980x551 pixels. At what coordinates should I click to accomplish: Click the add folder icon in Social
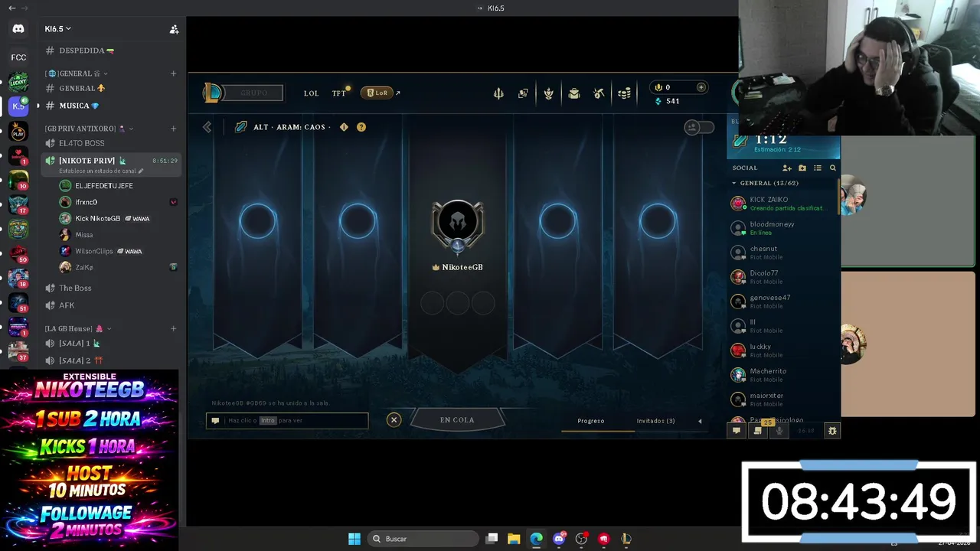tap(802, 168)
